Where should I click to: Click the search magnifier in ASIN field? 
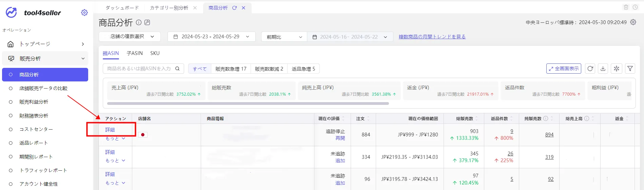[x=177, y=69]
